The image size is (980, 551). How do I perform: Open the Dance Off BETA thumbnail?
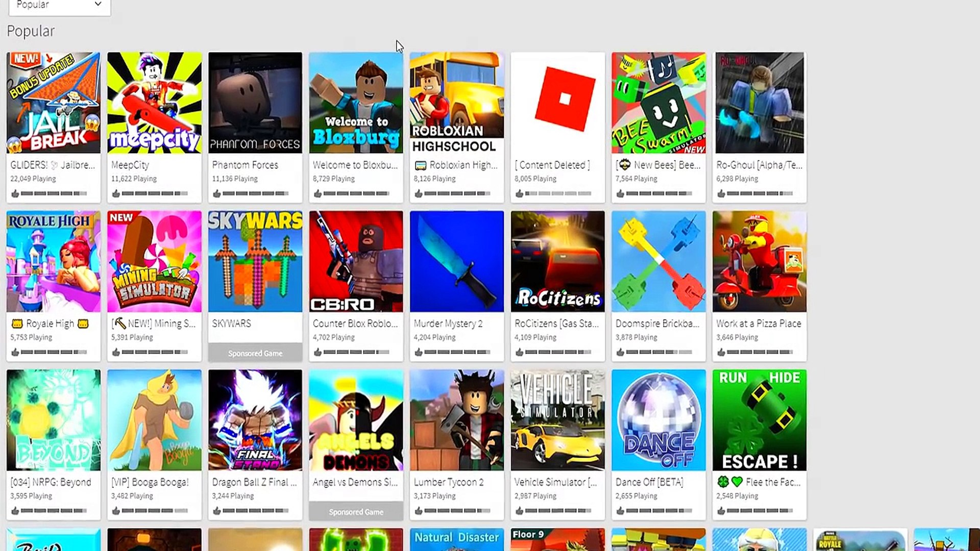pyautogui.click(x=658, y=420)
